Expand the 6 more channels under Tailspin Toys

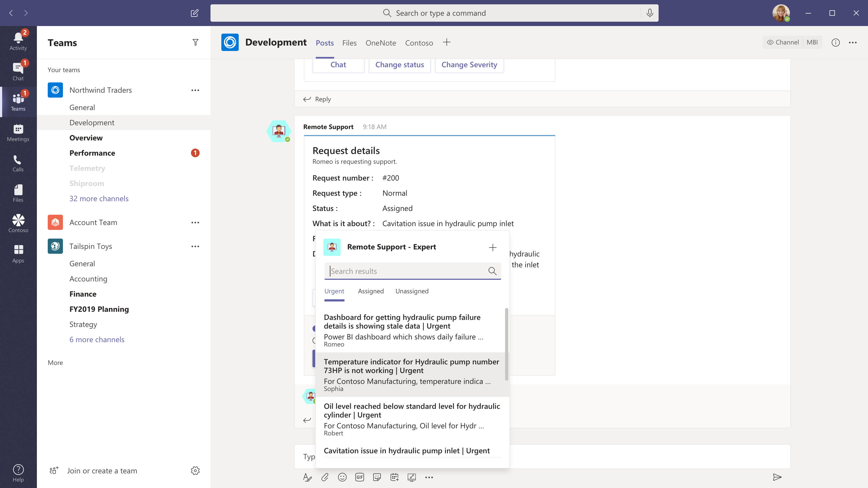pyautogui.click(x=97, y=339)
